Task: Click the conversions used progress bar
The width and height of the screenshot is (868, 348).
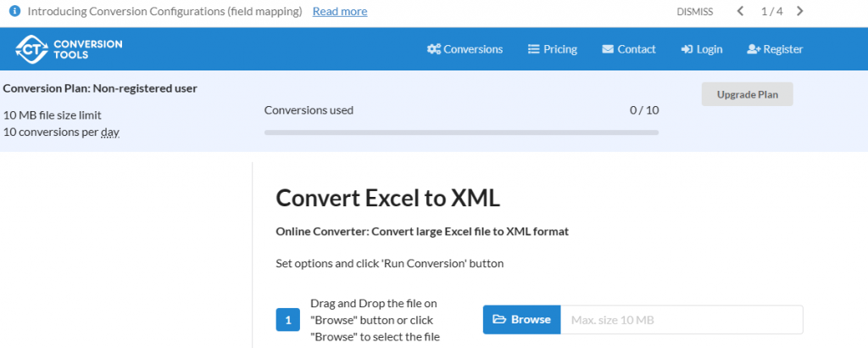Action: (x=461, y=132)
